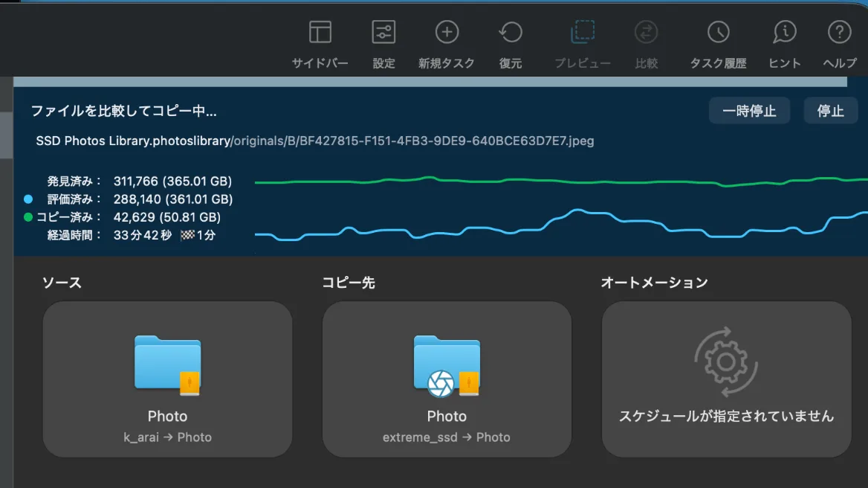This screenshot has height=488, width=868.
Task: Open 設定 settings in toolbar
Action: pos(383,32)
